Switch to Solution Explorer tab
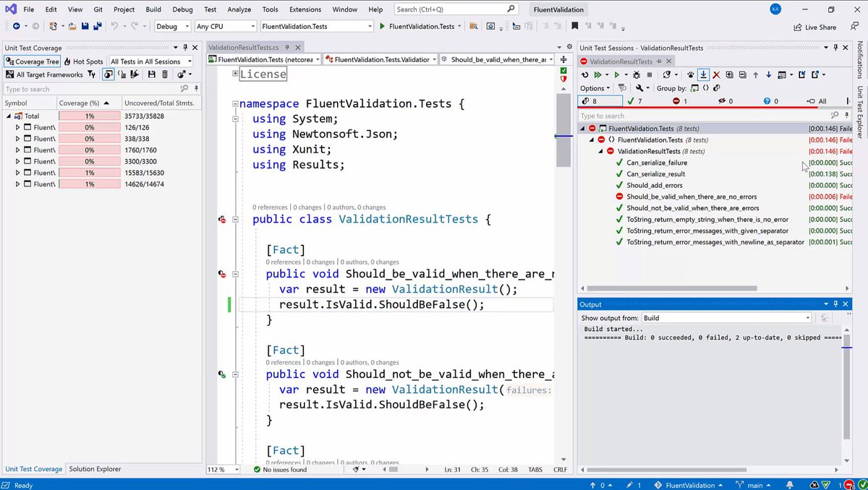Image resolution: width=868 pixels, height=490 pixels. [95, 469]
